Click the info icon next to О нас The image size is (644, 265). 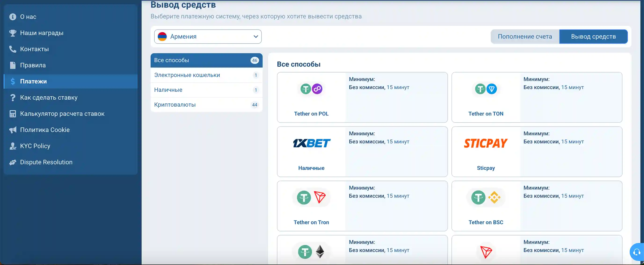(12, 17)
